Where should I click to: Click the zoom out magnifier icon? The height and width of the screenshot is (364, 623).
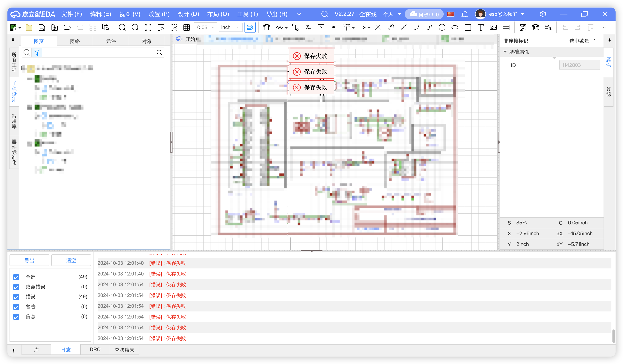tap(135, 28)
